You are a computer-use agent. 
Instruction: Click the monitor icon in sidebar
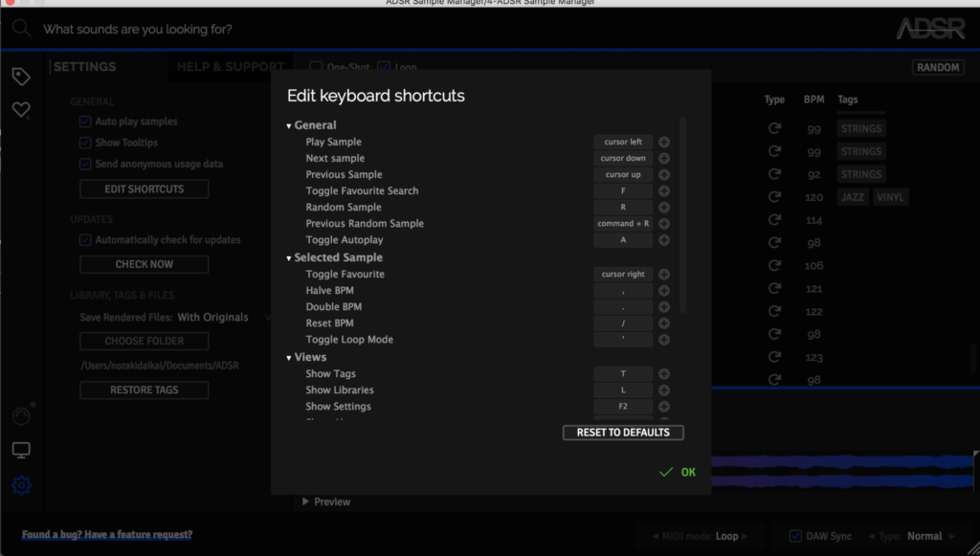[x=21, y=450]
